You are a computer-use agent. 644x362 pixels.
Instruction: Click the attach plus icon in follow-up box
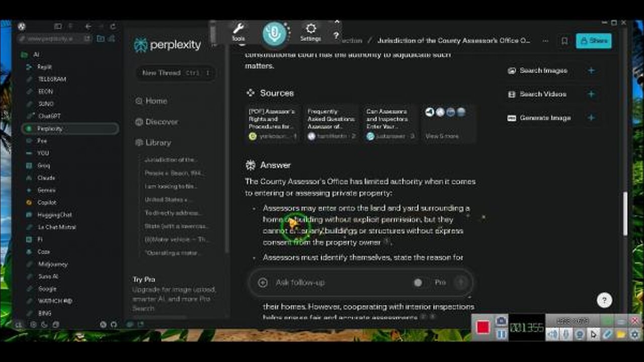[x=263, y=283]
